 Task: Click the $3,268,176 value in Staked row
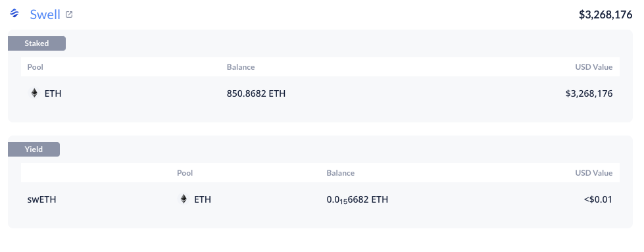click(x=589, y=93)
